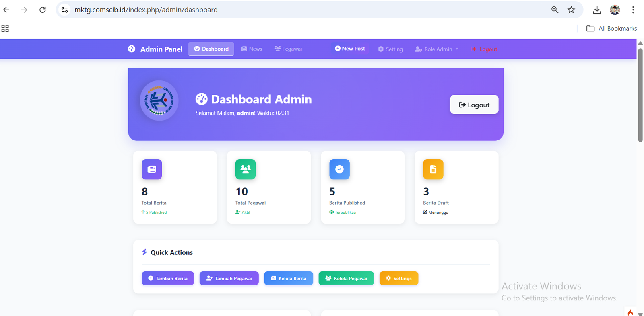
Task: Open All Bookmarks folder
Action: pos(612,28)
